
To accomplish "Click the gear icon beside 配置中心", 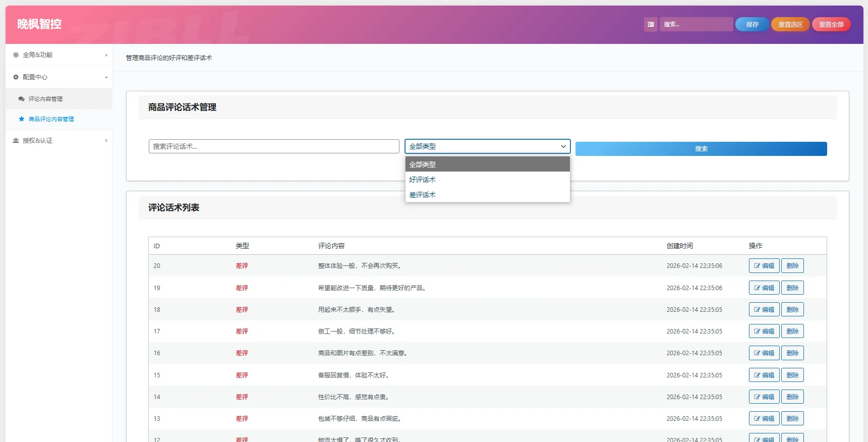I will (16, 77).
